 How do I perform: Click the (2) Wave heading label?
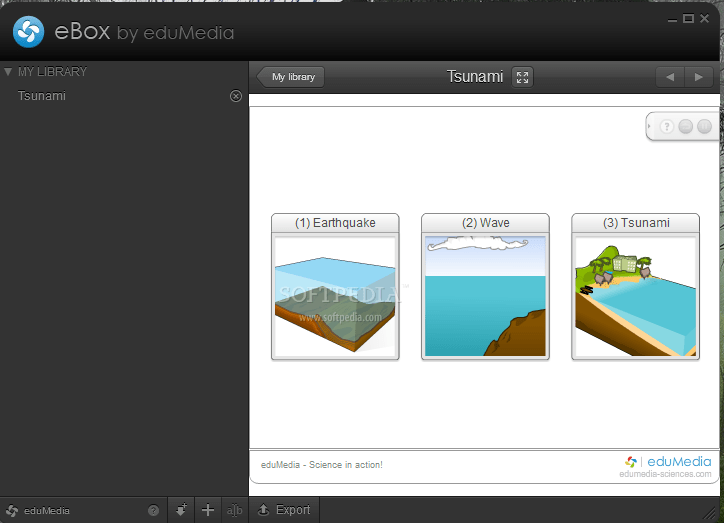point(486,223)
